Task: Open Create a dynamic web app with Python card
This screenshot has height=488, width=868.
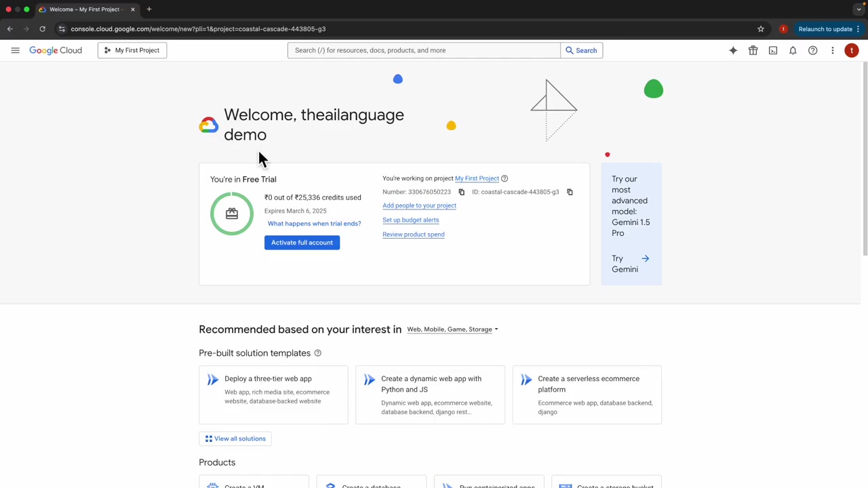Action: coord(430,395)
